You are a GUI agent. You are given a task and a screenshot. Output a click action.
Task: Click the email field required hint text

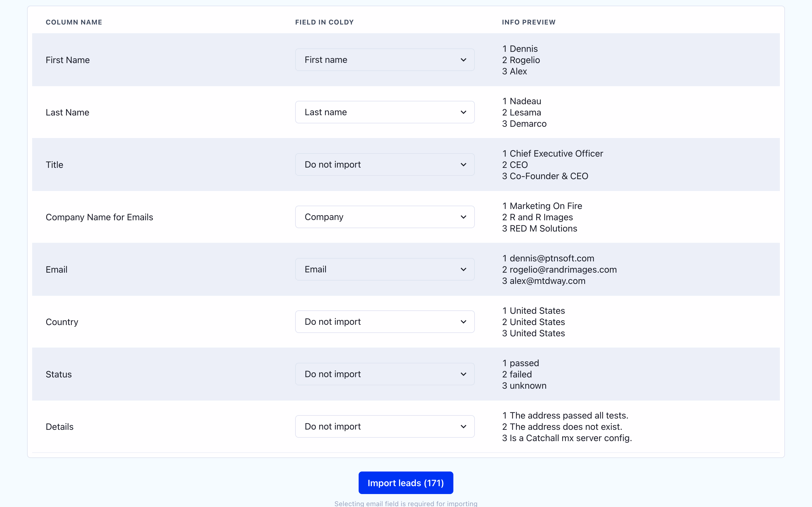(x=406, y=503)
